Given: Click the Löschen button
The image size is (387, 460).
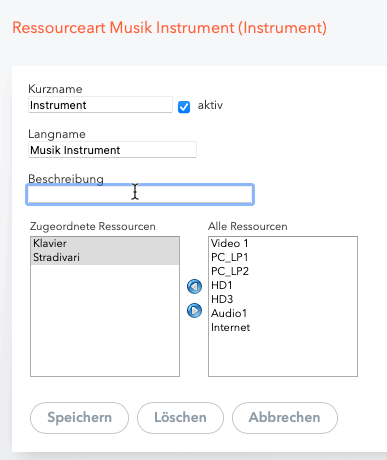Looking at the screenshot, I should (x=180, y=418).
